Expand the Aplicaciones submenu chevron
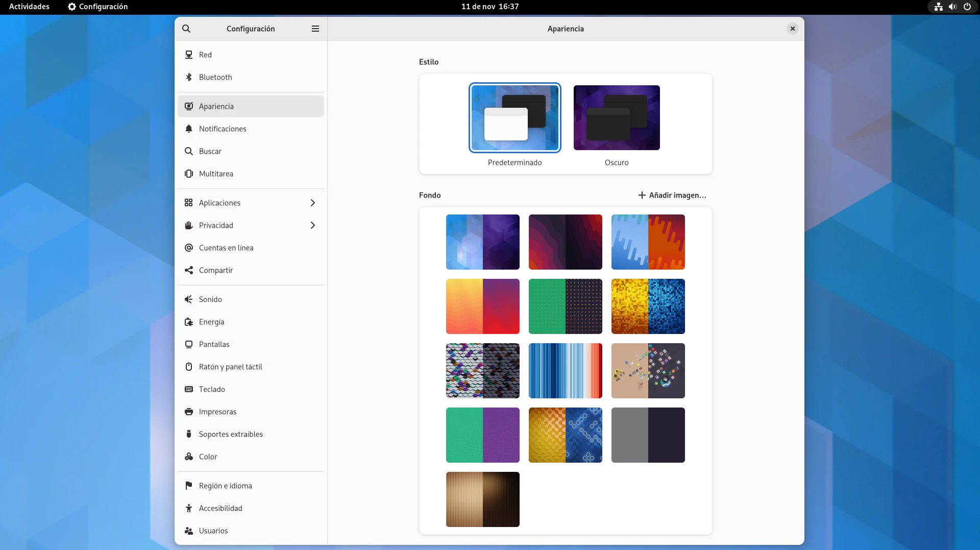This screenshot has width=980, height=550. tap(313, 203)
